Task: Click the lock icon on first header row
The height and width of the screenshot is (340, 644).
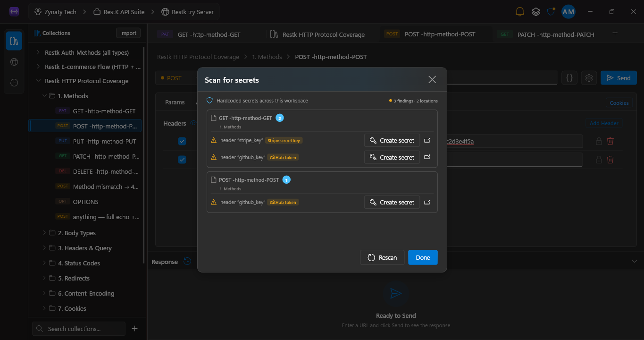Action: [x=598, y=141]
